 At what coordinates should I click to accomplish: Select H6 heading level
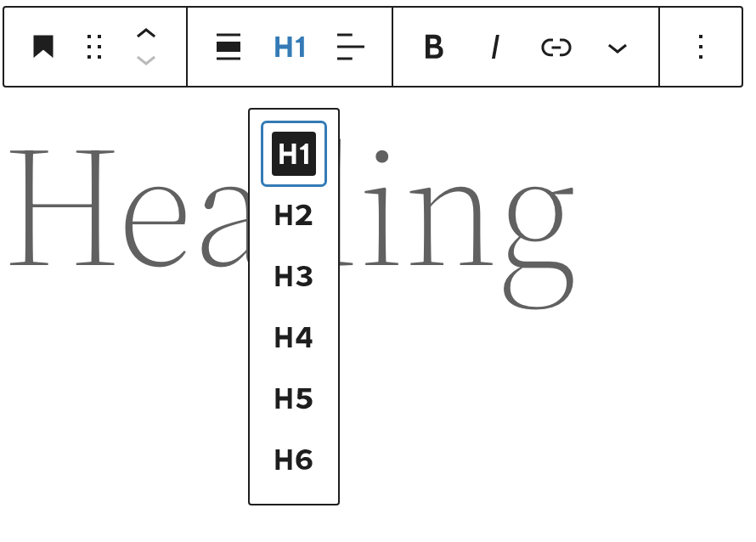tap(293, 460)
